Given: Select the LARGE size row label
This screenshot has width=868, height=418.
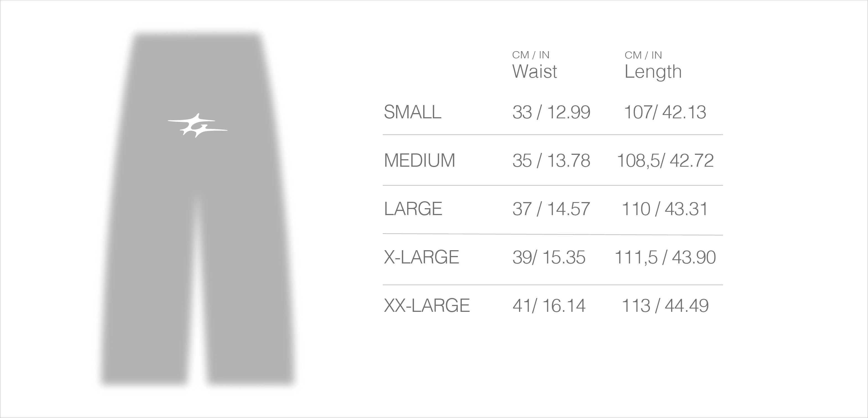Looking at the screenshot, I should (x=413, y=209).
